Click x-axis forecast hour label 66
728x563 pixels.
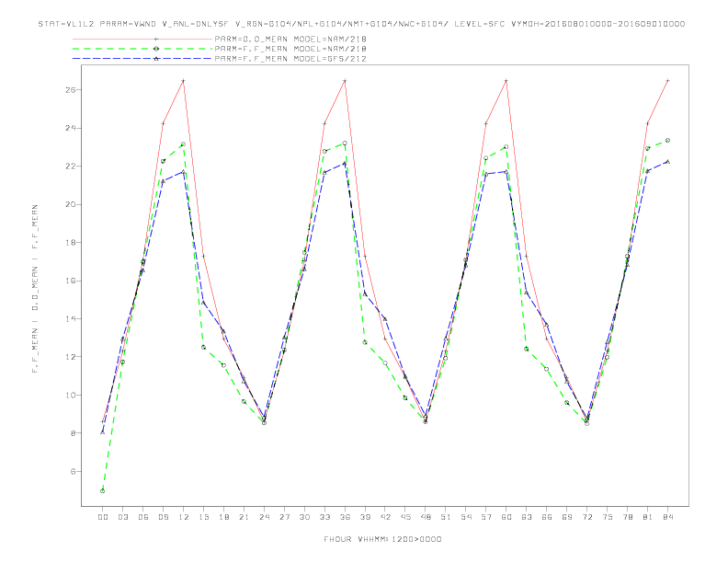547,517
